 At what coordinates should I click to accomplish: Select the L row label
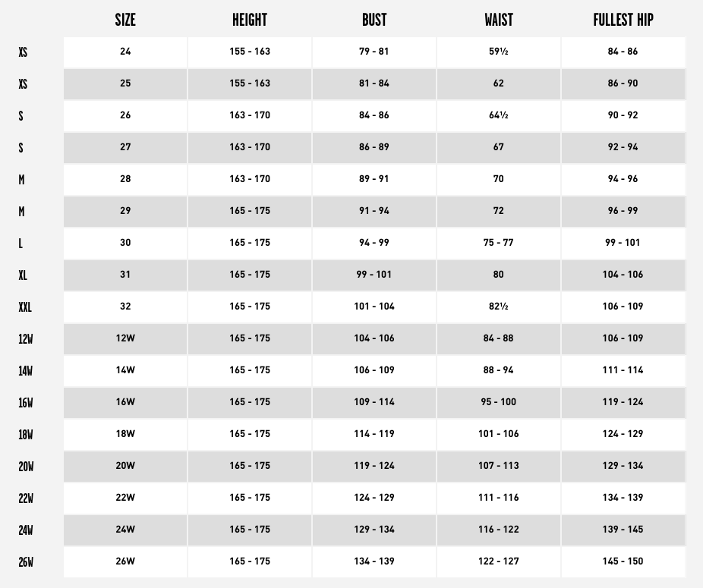pos(20,244)
